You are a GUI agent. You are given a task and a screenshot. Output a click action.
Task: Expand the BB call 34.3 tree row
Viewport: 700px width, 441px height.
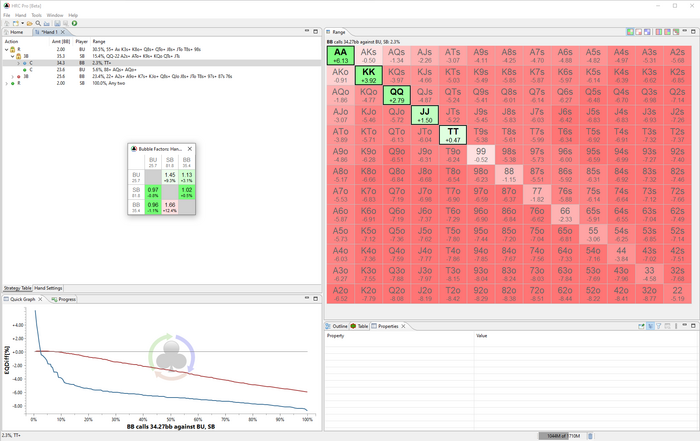point(18,63)
